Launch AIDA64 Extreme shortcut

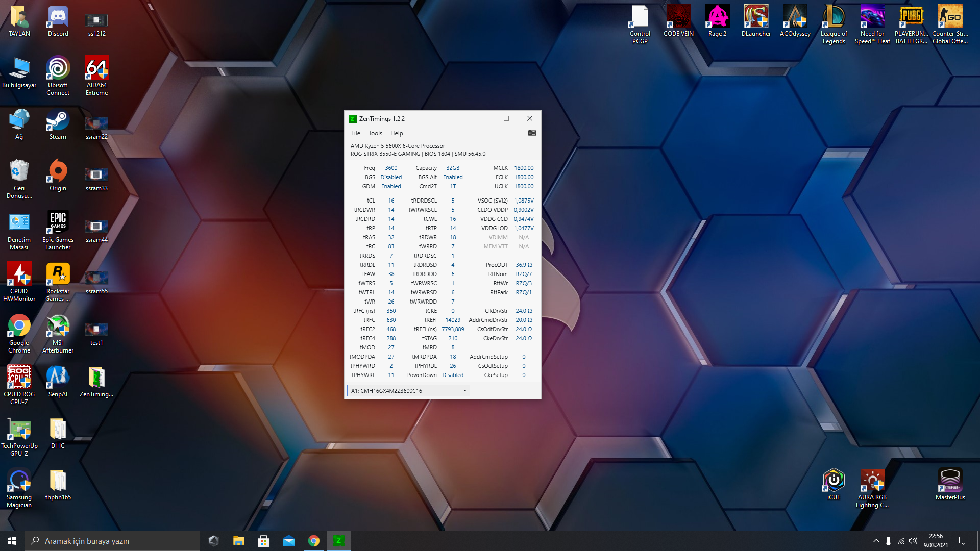tap(97, 76)
